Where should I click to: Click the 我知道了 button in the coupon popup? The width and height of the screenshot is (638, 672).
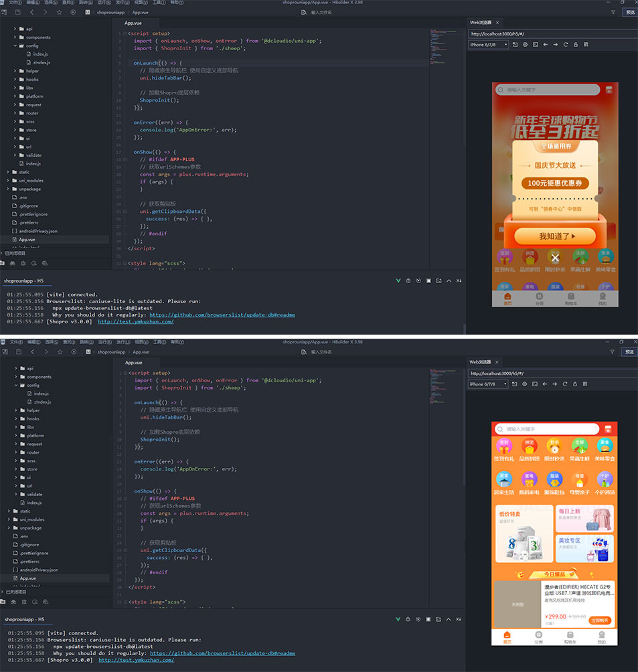[x=554, y=236]
